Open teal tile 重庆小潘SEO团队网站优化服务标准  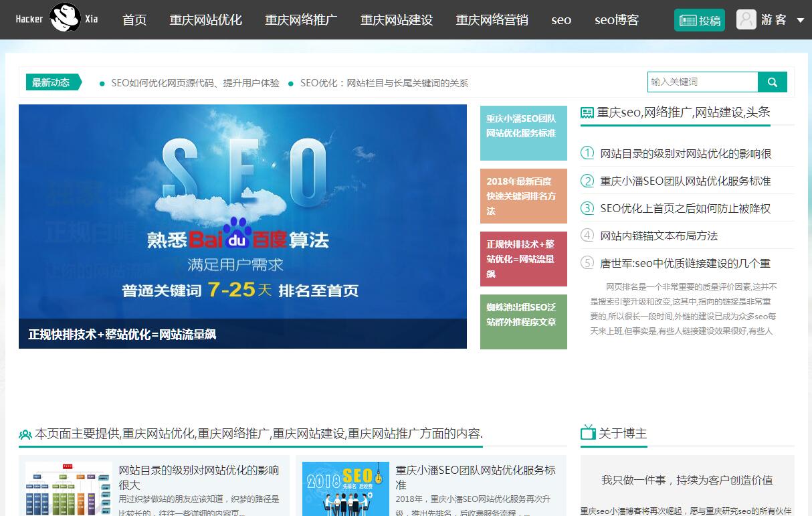coord(524,133)
